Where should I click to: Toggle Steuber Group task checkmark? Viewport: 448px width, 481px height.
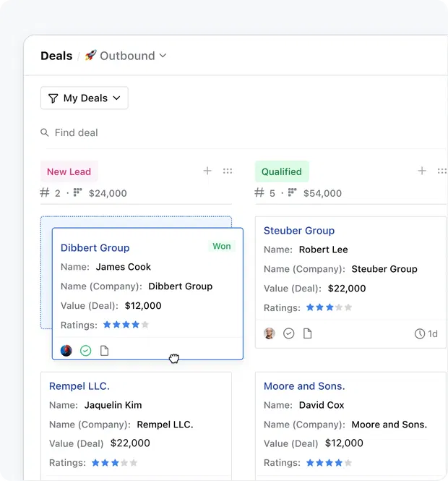[x=288, y=333]
